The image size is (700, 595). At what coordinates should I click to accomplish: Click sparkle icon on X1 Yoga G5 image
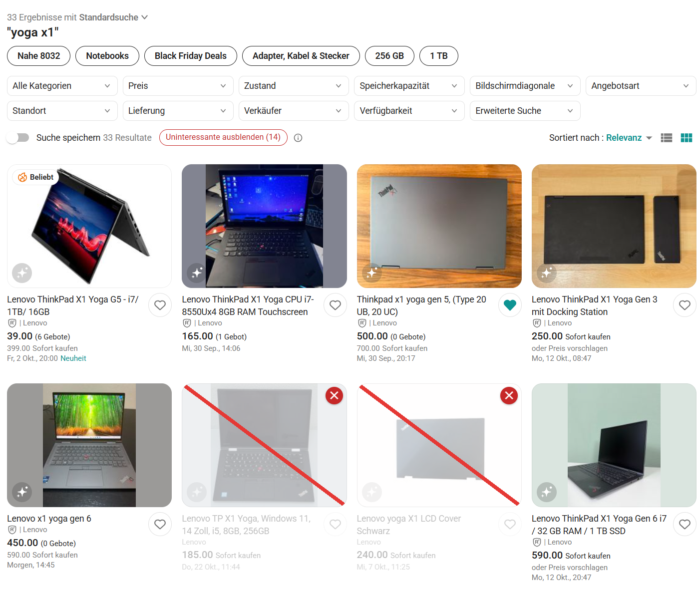[22, 273]
